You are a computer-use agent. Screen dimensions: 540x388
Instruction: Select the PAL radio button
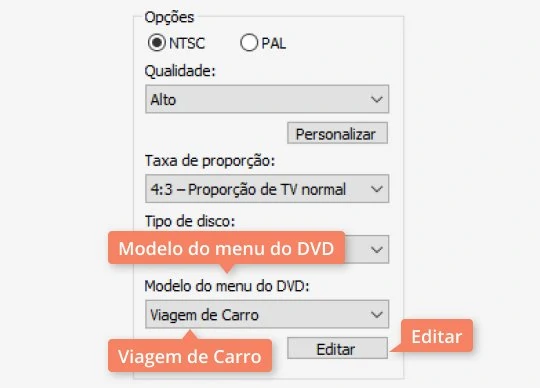(x=249, y=43)
